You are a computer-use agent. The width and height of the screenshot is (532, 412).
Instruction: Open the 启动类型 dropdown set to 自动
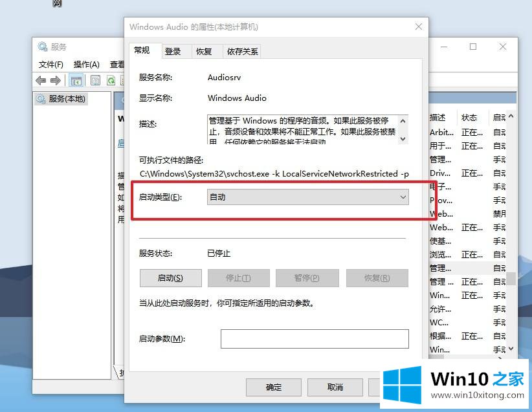click(x=307, y=197)
